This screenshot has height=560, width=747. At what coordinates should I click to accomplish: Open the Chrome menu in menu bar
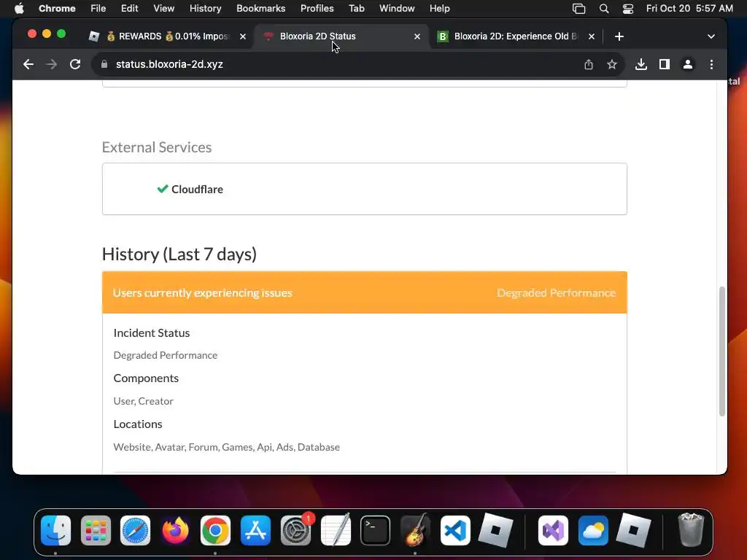point(57,9)
